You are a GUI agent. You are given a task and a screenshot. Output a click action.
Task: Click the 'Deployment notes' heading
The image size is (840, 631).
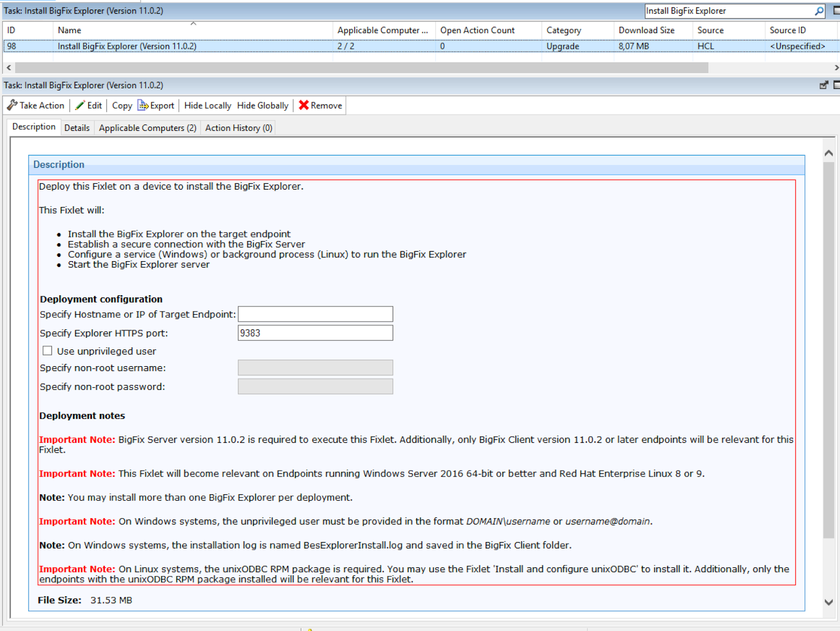pos(82,416)
